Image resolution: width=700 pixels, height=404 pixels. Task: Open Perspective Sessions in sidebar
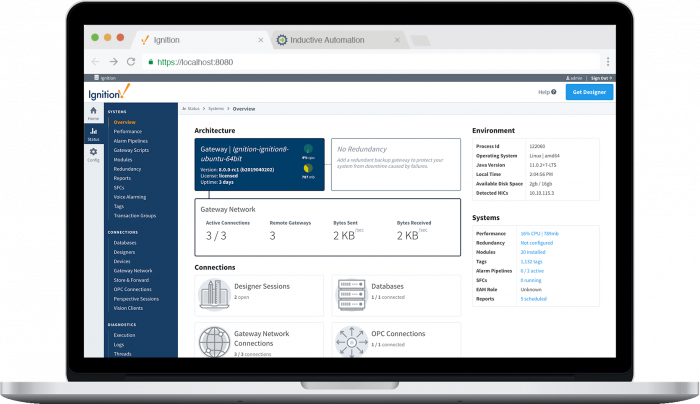point(136,299)
